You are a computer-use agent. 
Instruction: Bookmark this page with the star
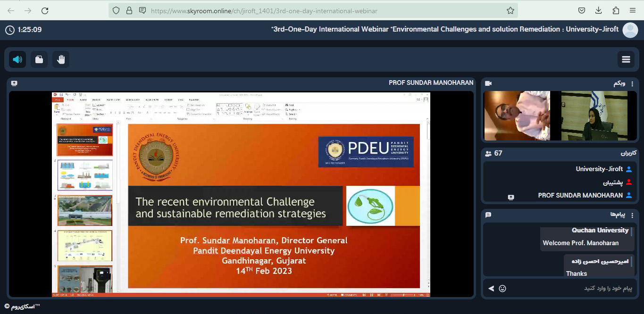point(510,10)
